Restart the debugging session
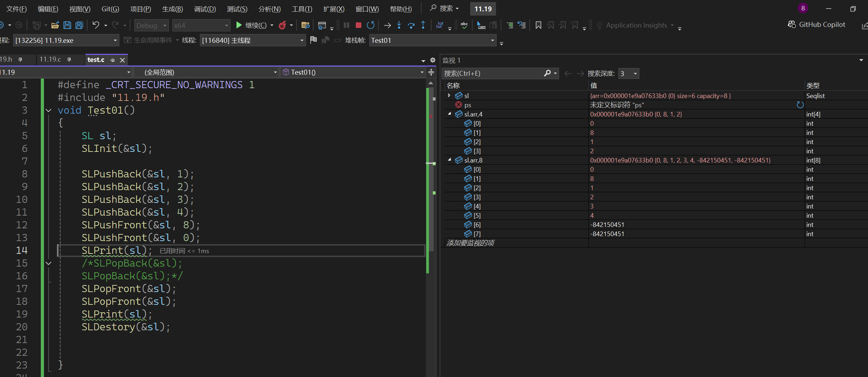The image size is (868, 377). tap(371, 25)
